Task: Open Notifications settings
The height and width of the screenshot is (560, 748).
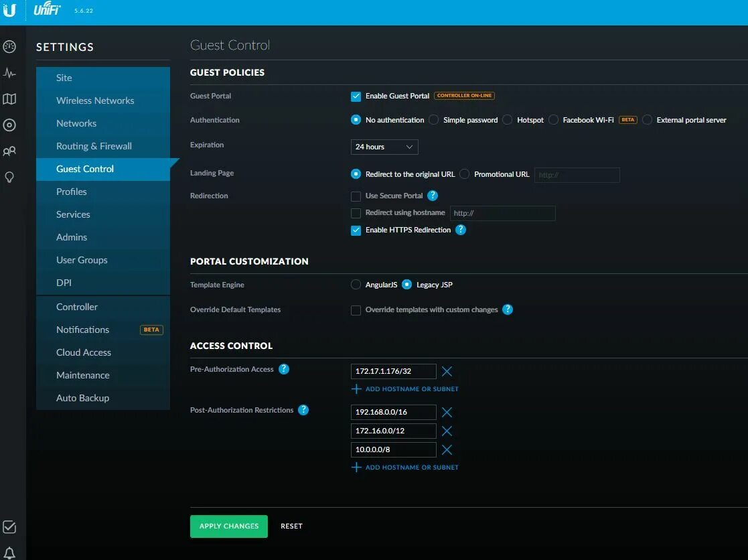Action: click(x=103, y=330)
